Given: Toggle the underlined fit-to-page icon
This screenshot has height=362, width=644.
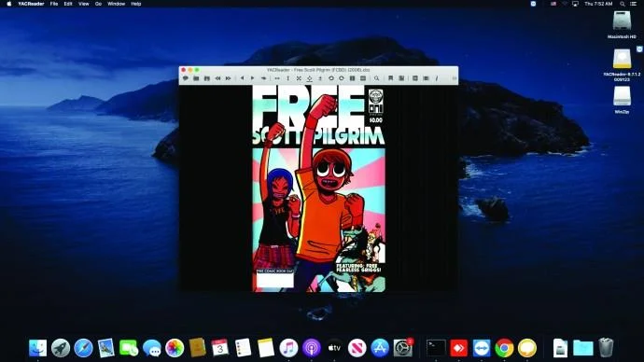Looking at the screenshot, I should [x=309, y=78].
